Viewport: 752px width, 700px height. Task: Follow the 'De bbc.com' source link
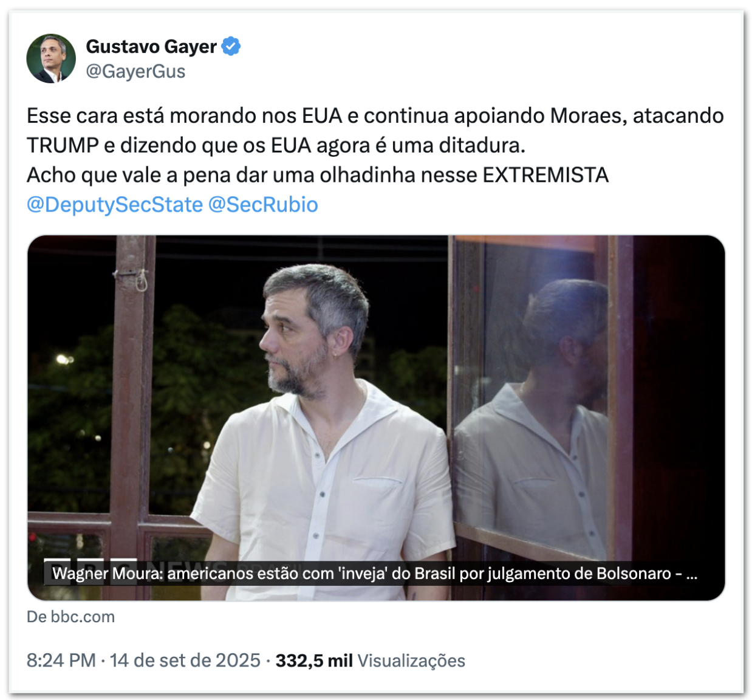click(70, 617)
